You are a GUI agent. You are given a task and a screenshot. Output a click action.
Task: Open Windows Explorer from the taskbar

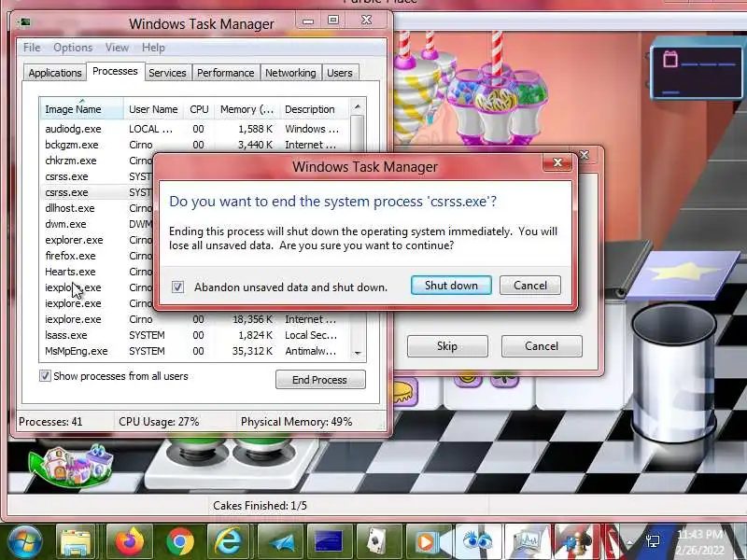(77, 542)
